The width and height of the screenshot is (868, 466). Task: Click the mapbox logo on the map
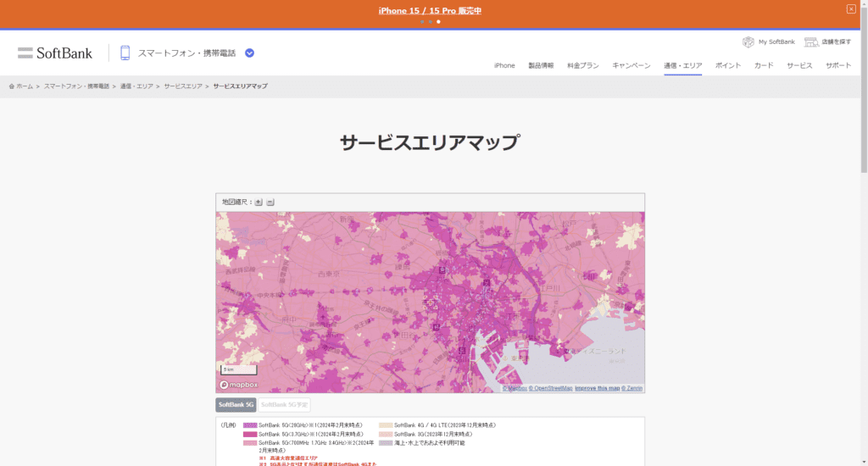click(x=238, y=385)
